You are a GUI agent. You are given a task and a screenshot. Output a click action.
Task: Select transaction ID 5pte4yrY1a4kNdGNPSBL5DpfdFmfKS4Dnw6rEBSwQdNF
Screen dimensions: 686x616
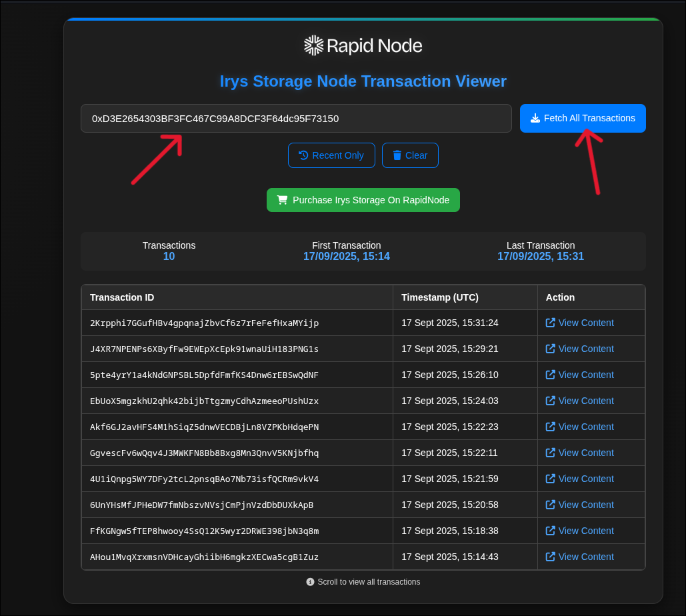pyautogui.click(x=204, y=375)
